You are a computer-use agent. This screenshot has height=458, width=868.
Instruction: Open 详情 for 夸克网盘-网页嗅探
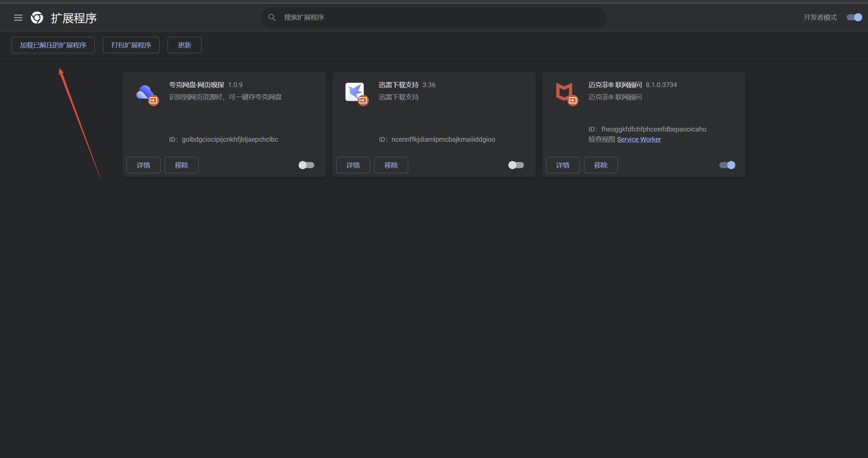coord(143,165)
